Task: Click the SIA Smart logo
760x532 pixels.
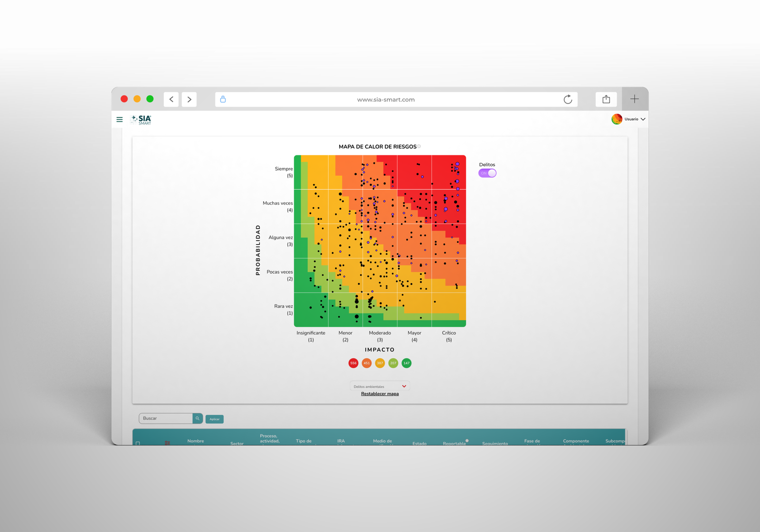Action: point(142,120)
